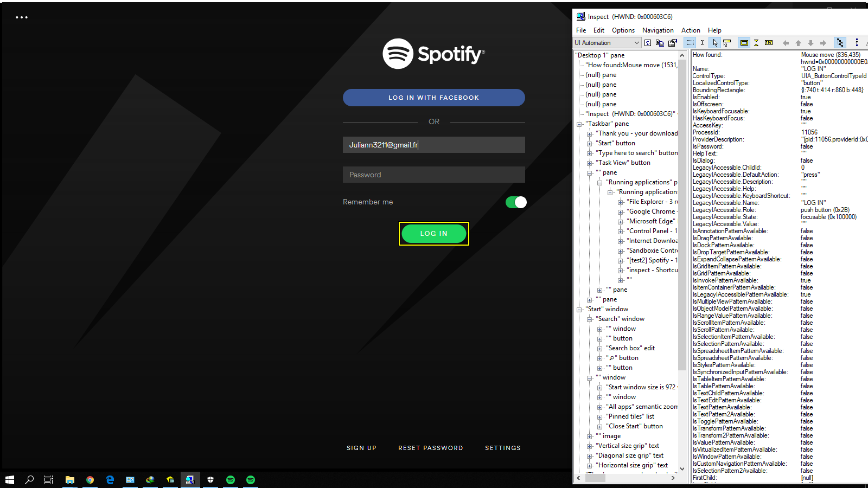
Task: Click into the Password field
Action: coord(433,175)
